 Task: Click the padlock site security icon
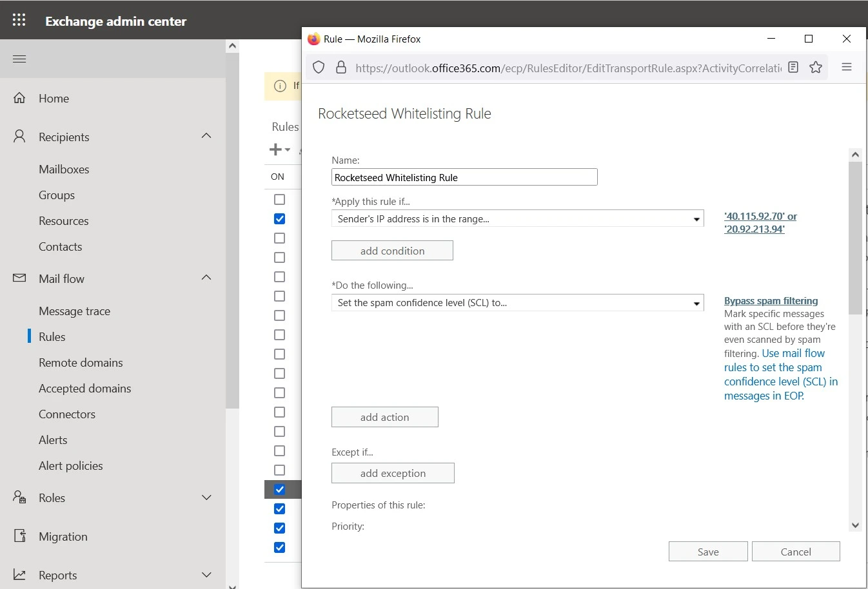(x=341, y=67)
